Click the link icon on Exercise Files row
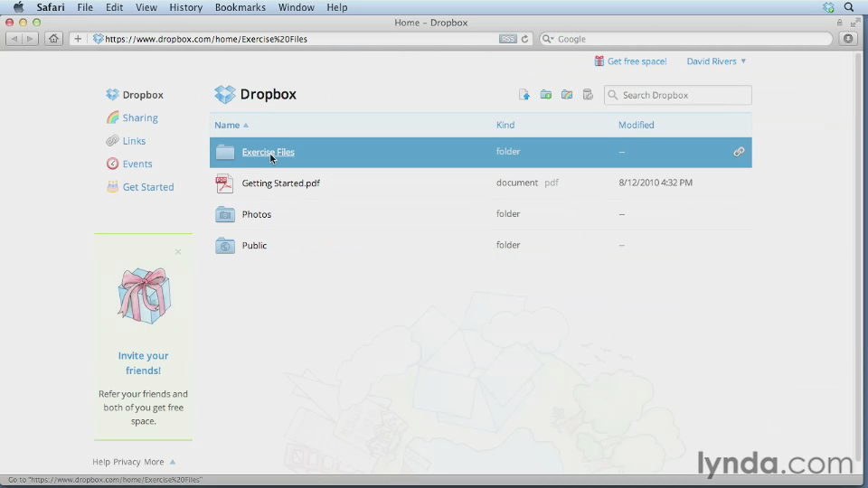The width and height of the screenshot is (868, 488). click(x=739, y=152)
